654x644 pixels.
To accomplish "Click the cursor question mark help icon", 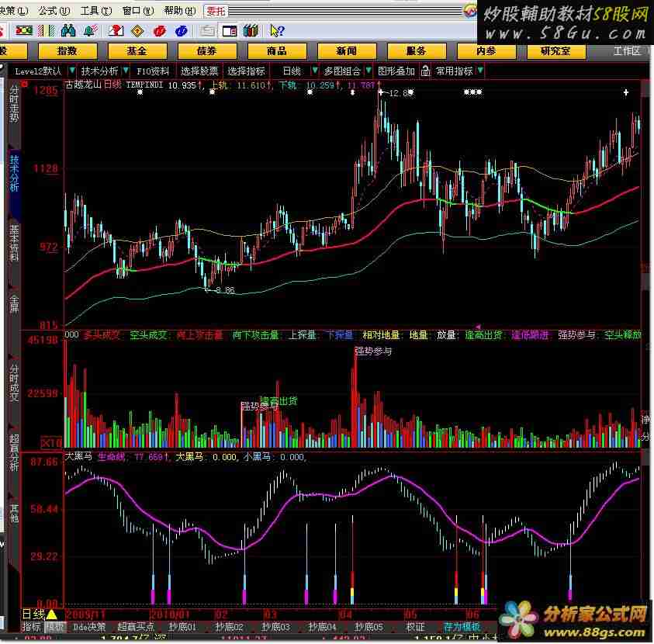I will (x=277, y=30).
